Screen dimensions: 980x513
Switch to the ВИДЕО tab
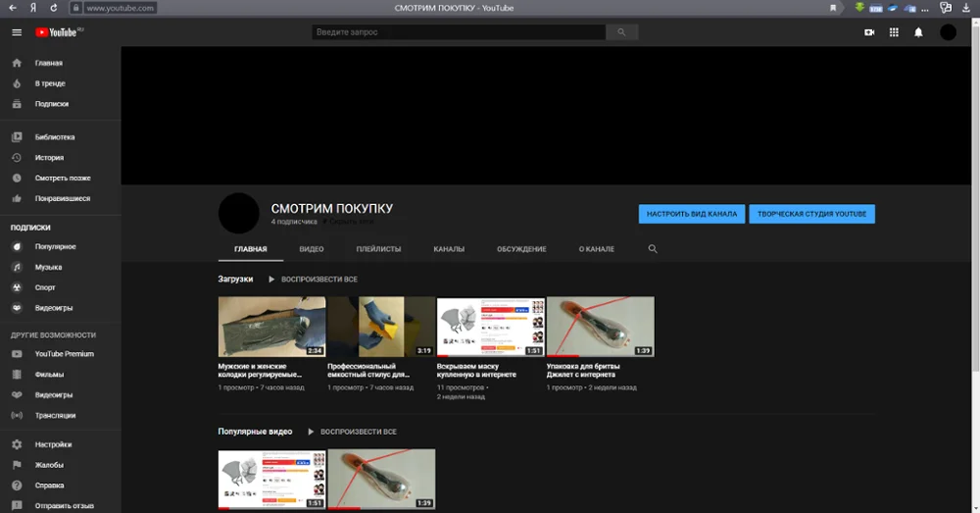click(312, 249)
